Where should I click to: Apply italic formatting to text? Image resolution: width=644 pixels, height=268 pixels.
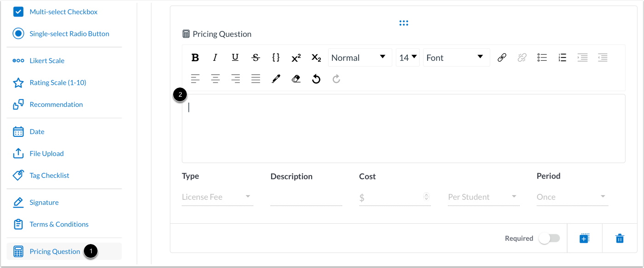[215, 57]
